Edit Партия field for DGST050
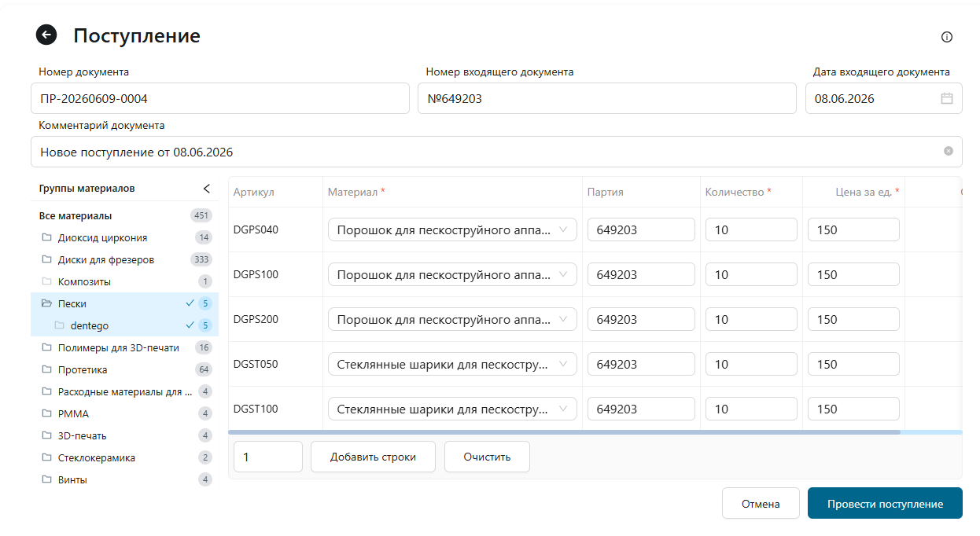980x536 pixels. 641,364
